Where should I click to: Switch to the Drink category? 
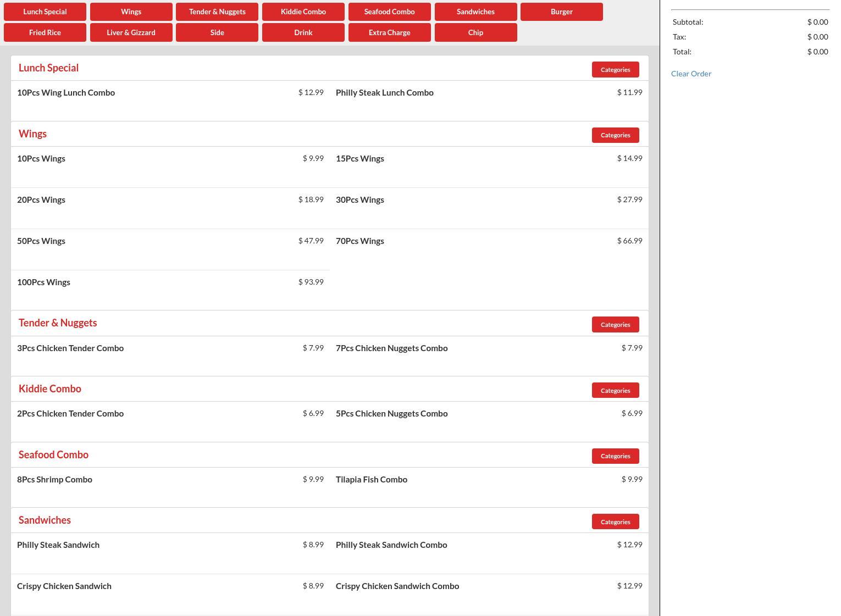[303, 32]
